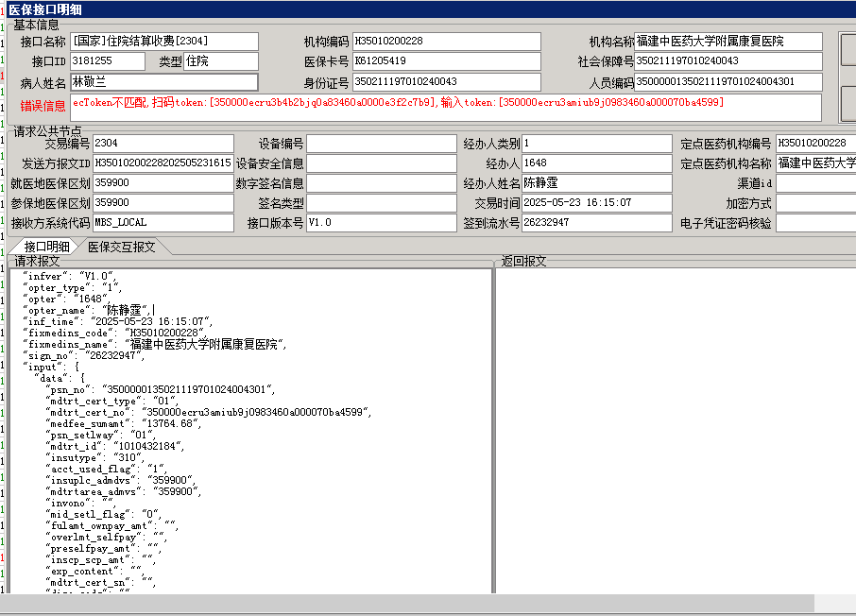This screenshot has width=856, height=616.
Task: Click the red 错误信息 message box
Action: [446, 107]
